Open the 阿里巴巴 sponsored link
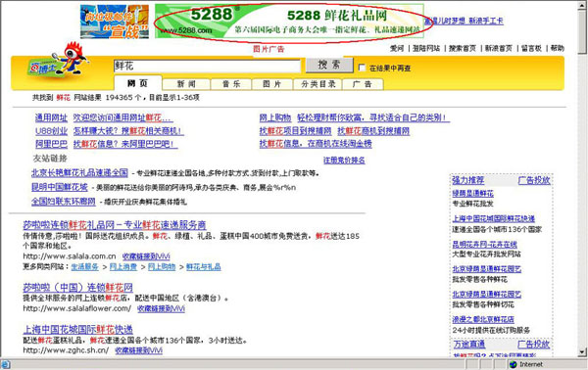The image size is (588, 370). (51, 144)
